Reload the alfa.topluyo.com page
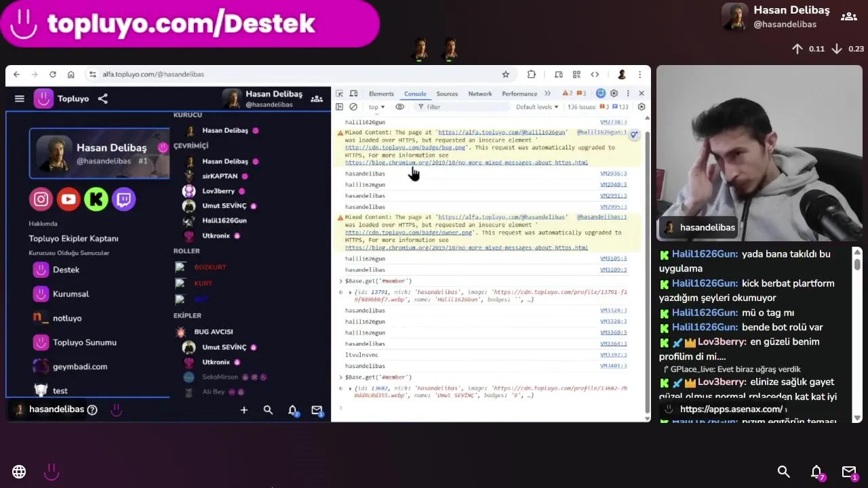868x488 pixels. [52, 75]
